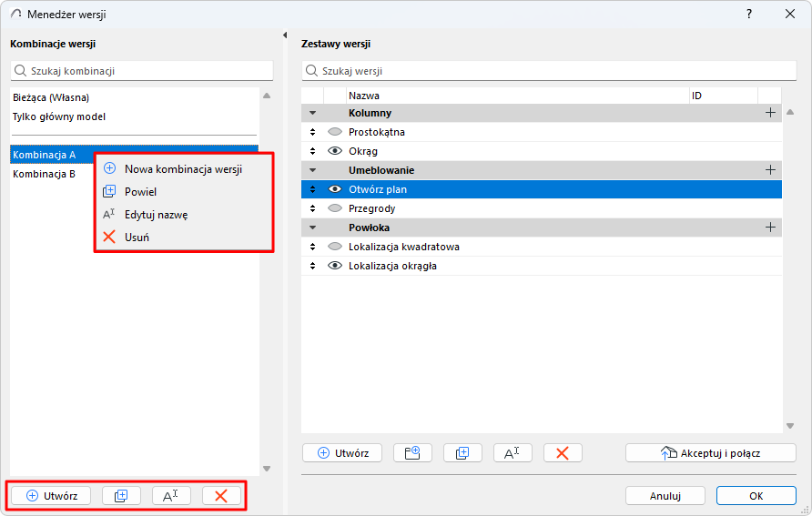
Task: Click move handle of Otwórz plan row
Action: (312, 189)
